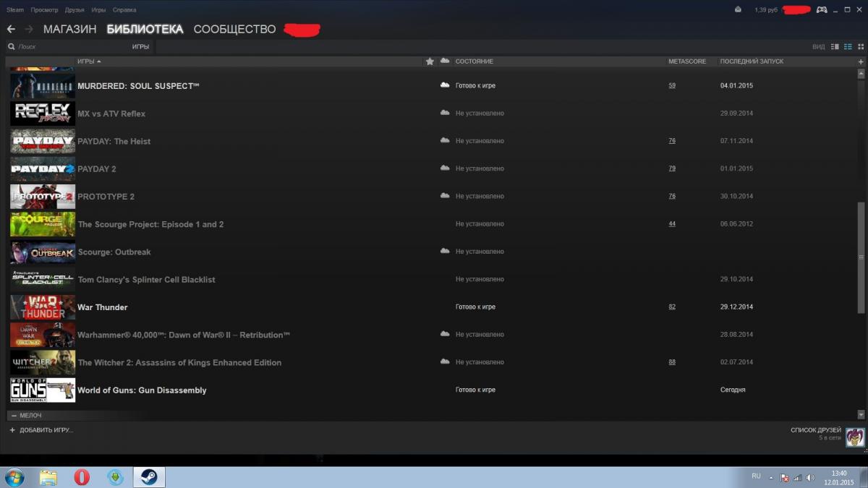The height and width of the screenshot is (488, 868).
Task: Switch to list view layout
Action: tap(848, 47)
